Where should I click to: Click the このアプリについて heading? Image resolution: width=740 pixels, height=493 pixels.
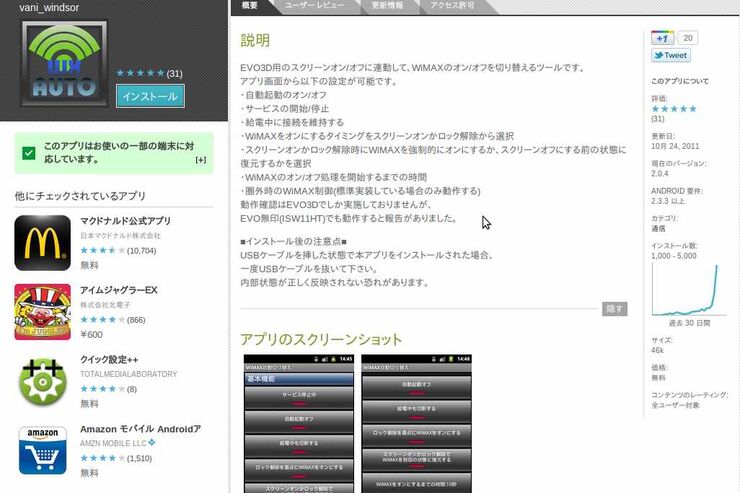[680, 81]
